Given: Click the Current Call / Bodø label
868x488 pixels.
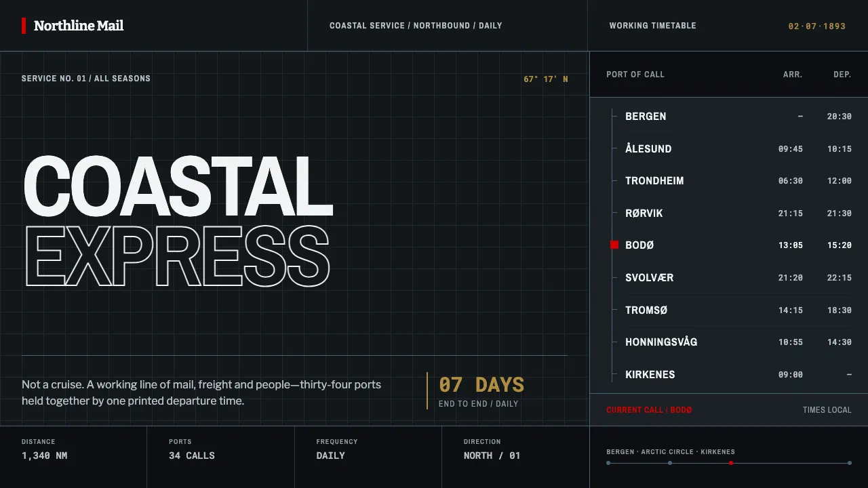Looking at the screenshot, I should [649, 410].
